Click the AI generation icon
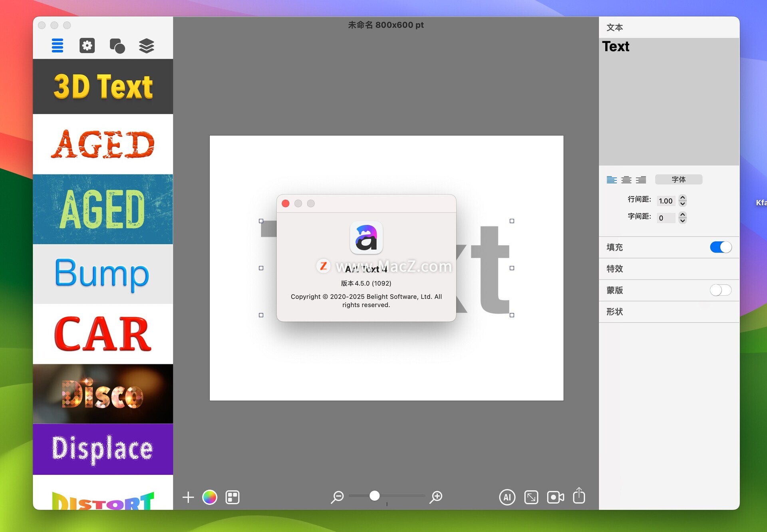767x532 pixels. (507, 497)
